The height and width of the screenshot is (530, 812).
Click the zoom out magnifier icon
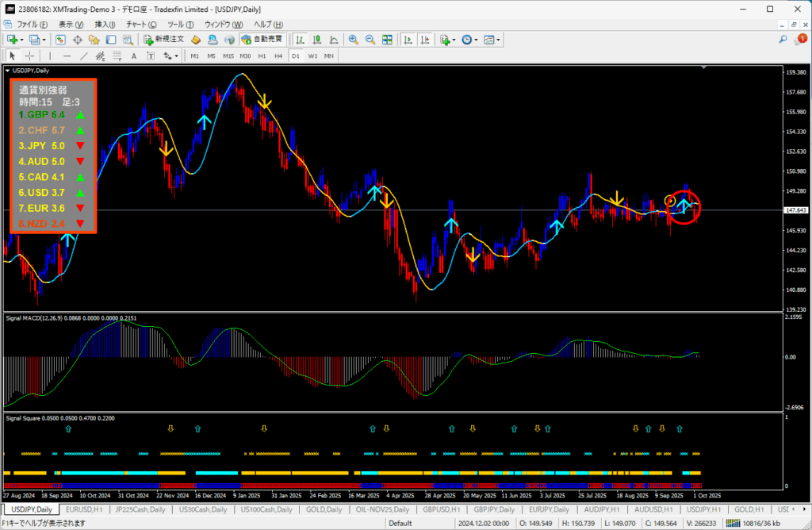tap(370, 39)
